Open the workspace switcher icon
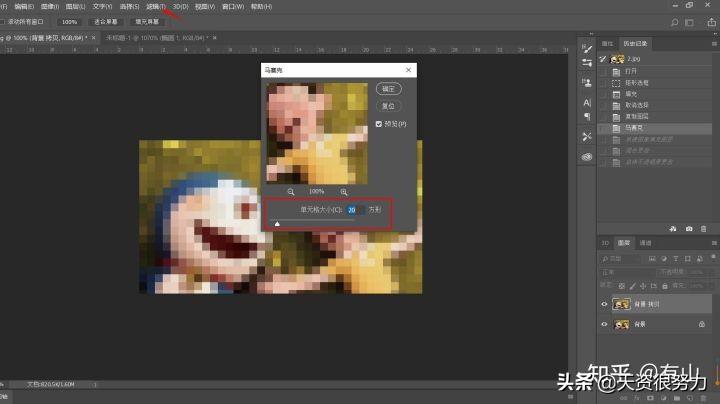Image resolution: width=720 pixels, height=404 pixels. [x=689, y=22]
